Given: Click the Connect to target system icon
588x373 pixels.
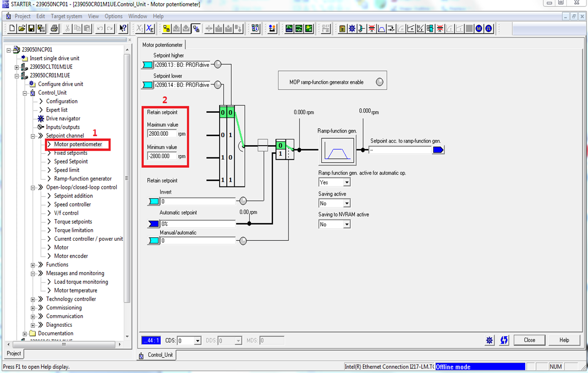Looking at the screenshot, I should tap(166, 29).
